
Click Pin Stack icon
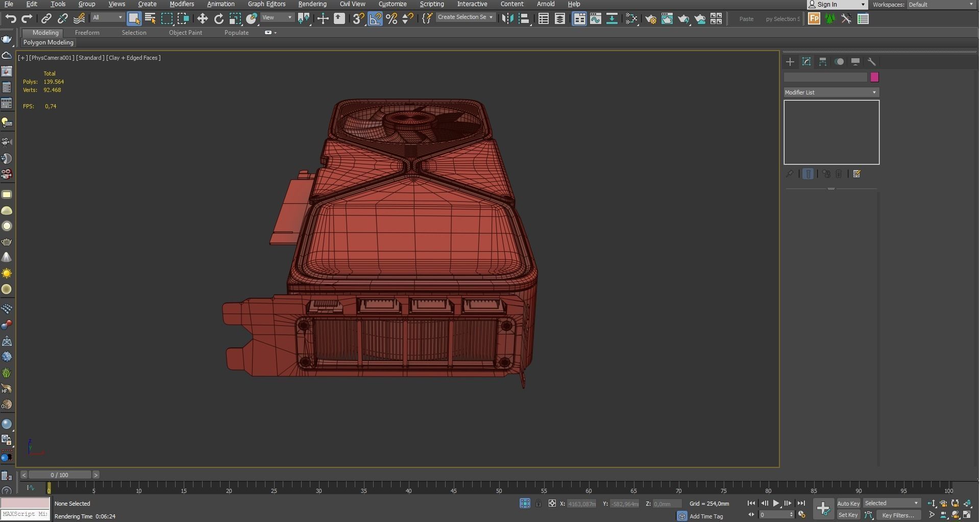pos(790,174)
